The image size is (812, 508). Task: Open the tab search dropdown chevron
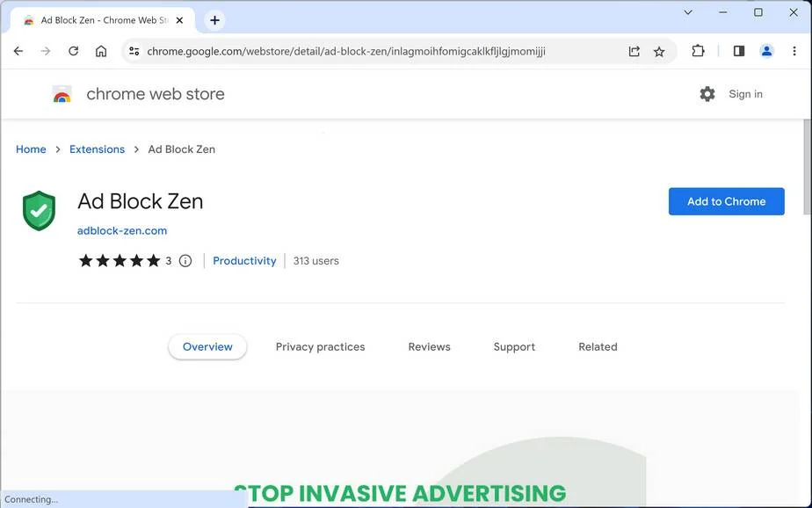pos(688,12)
